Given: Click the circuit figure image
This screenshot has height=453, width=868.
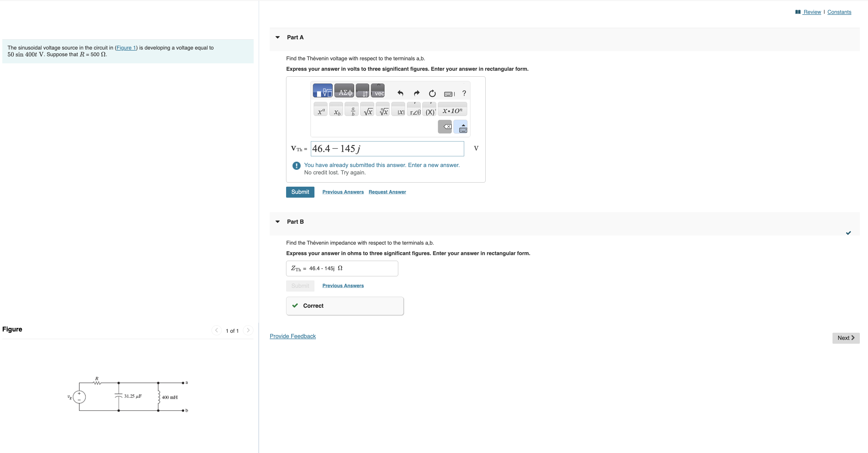Looking at the screenshot, I should [128, 394].
